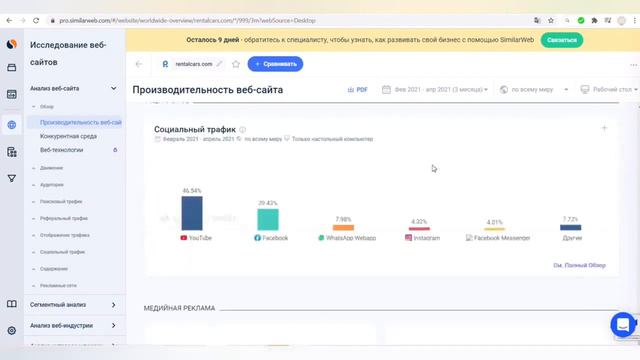640x360 pixels.
Task: Open Реферальный трафик sidebar item
Action: click(x=64, y=218)
